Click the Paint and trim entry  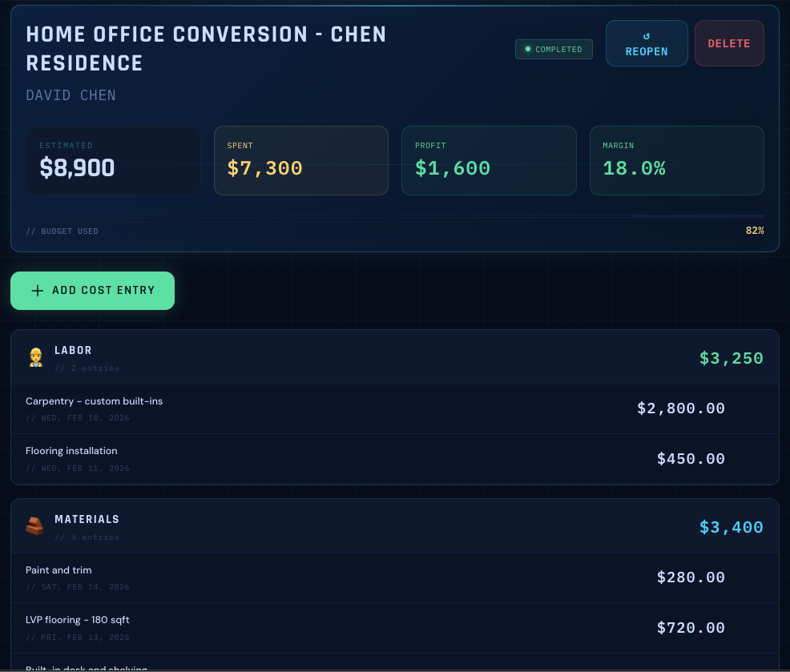(x=395, y=577)
